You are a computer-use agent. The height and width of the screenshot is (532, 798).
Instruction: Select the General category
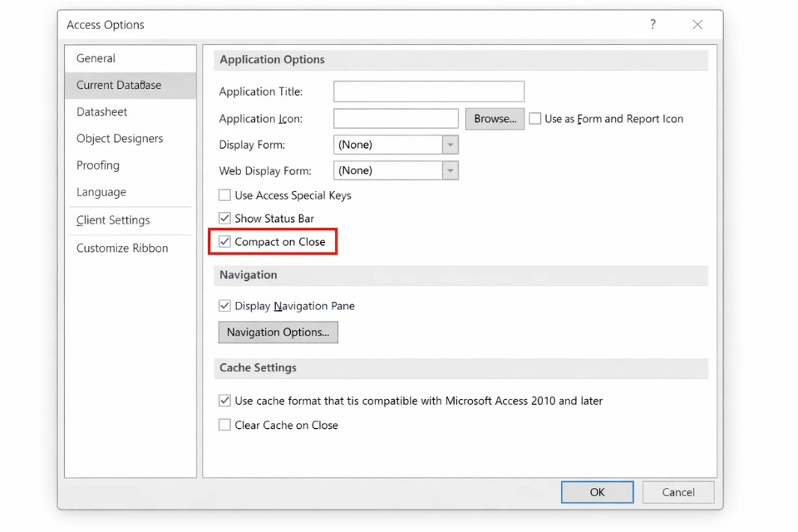(96, 58)
